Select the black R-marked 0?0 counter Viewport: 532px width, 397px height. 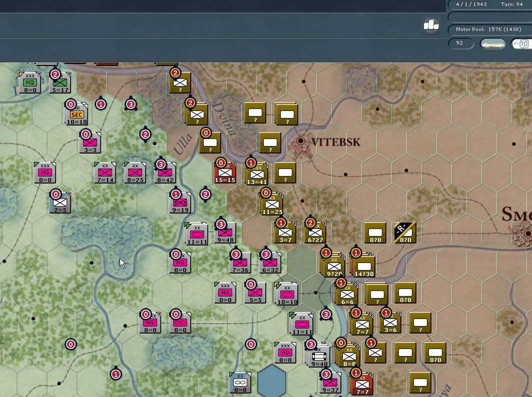[x=405, y=233]
